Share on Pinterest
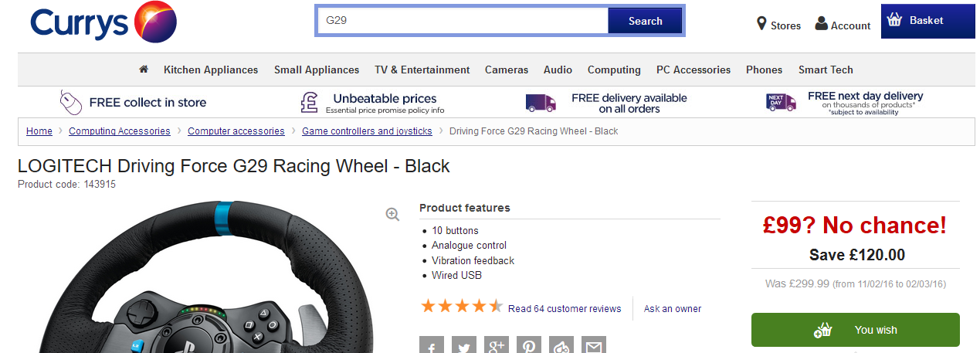Viewport: 980px width, 353px height. pyautogui.click(x=529, y=345)
